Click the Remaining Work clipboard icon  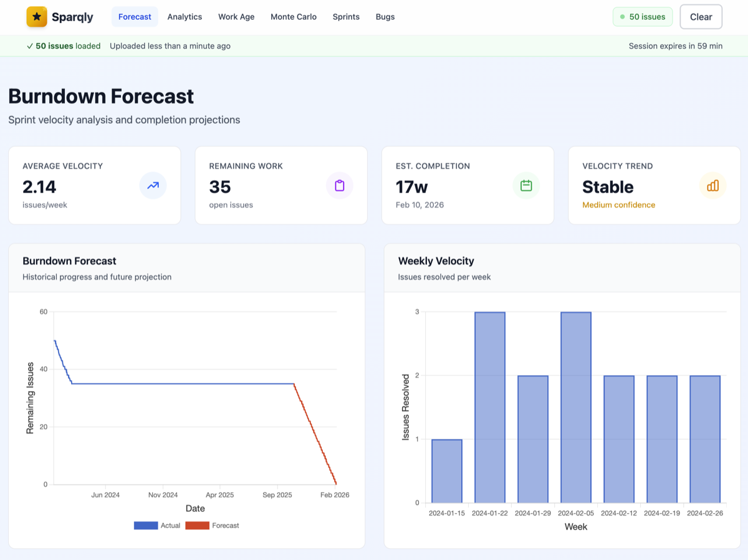point(340,186)
